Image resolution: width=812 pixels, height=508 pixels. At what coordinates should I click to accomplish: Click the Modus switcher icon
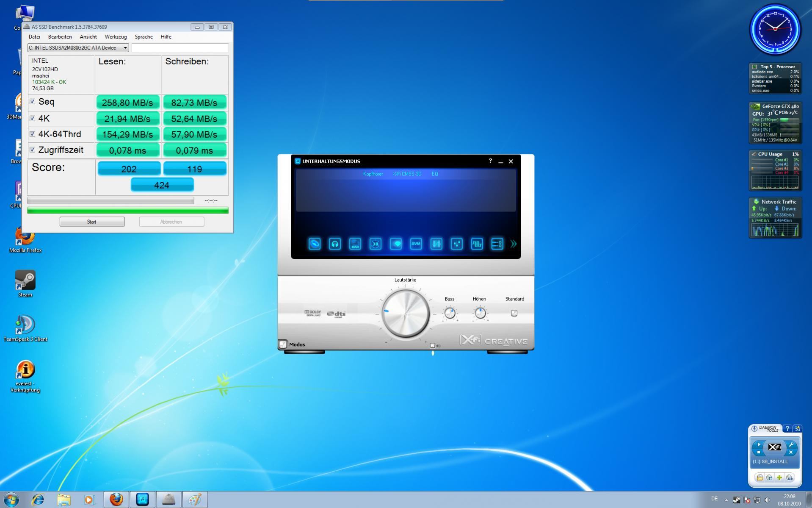pos(283,344)
